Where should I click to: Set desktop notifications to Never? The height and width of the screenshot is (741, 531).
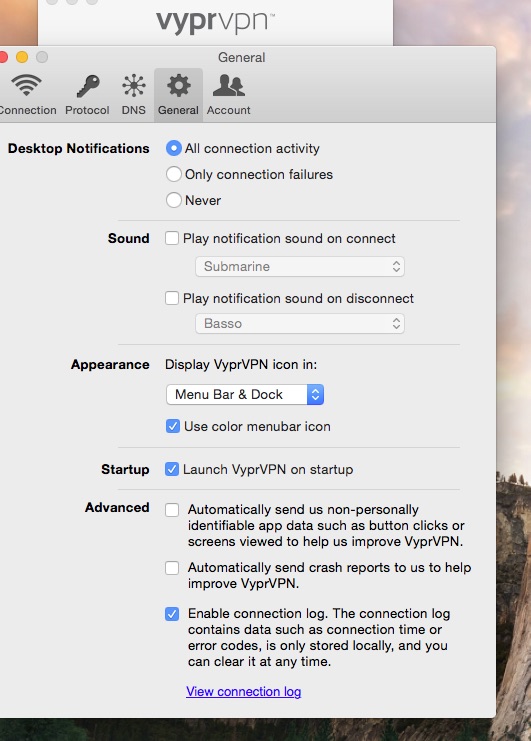(174, 200)
